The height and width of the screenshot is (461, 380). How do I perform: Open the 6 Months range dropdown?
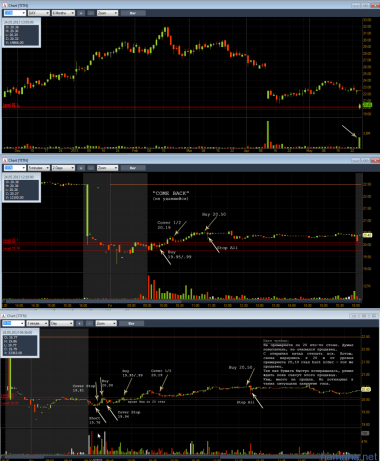[63, 13]
